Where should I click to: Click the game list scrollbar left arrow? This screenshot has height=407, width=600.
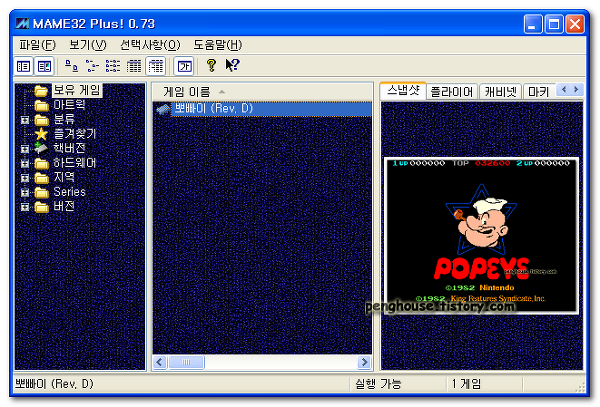pyautogui.click(x=160, y=362)
